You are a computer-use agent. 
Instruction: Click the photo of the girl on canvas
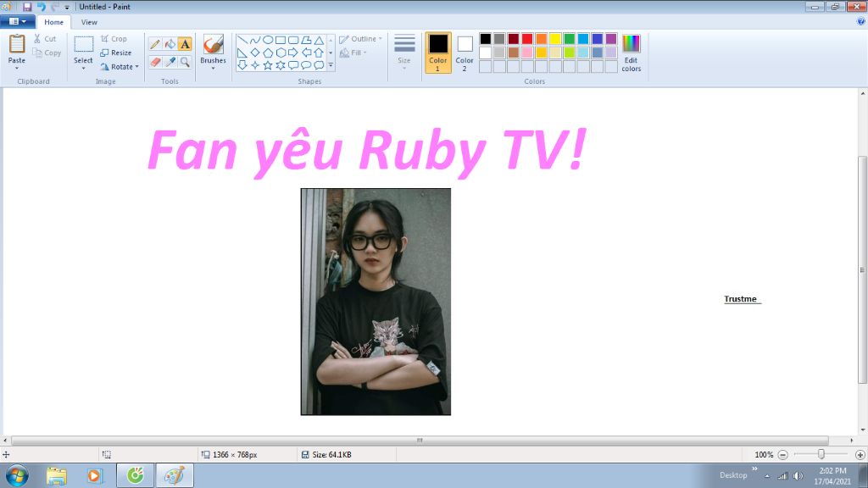[376, 302]
